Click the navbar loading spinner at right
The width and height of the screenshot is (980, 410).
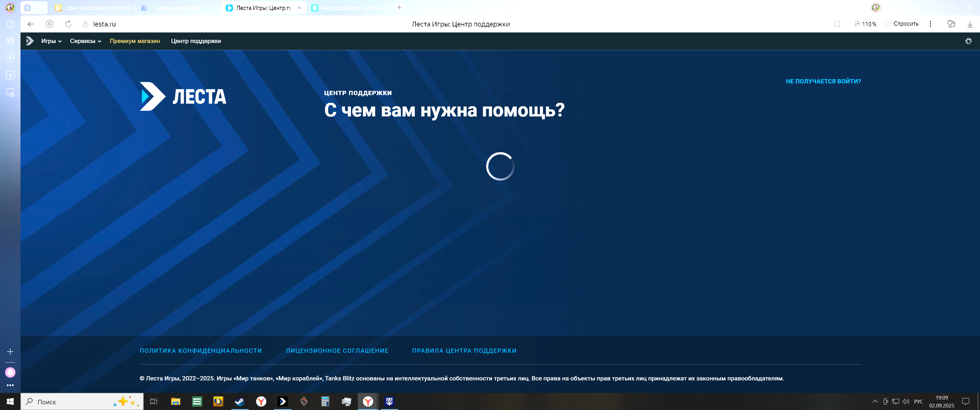point(968,41)
